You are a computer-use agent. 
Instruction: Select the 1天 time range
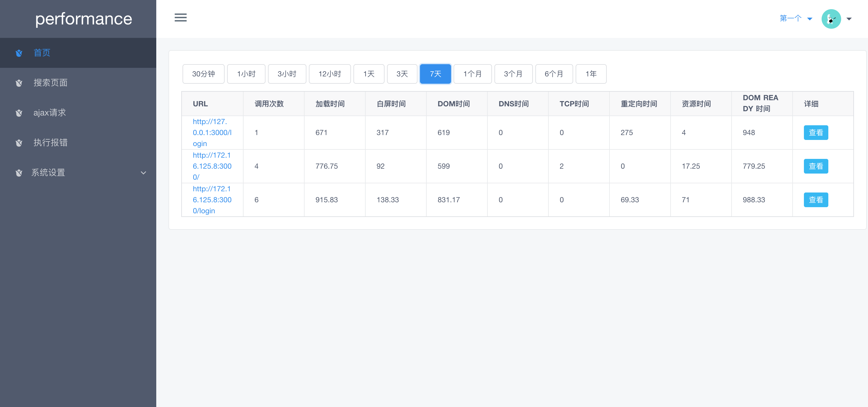point(369,74)
